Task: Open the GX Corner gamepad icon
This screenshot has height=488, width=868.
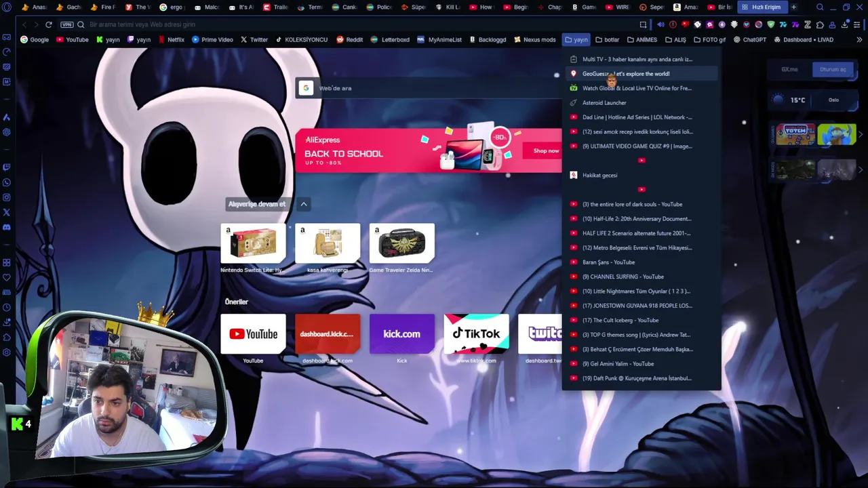Action: point(7,37)
